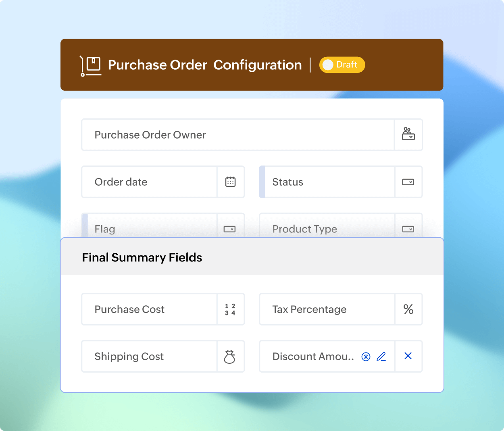This screenshot has width=504, height=431.
Task: Click the picklist icon beside Status
Action: coord(408,182)
